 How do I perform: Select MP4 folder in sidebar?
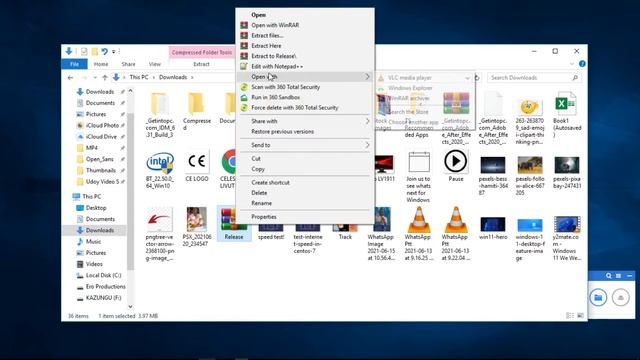91,148
